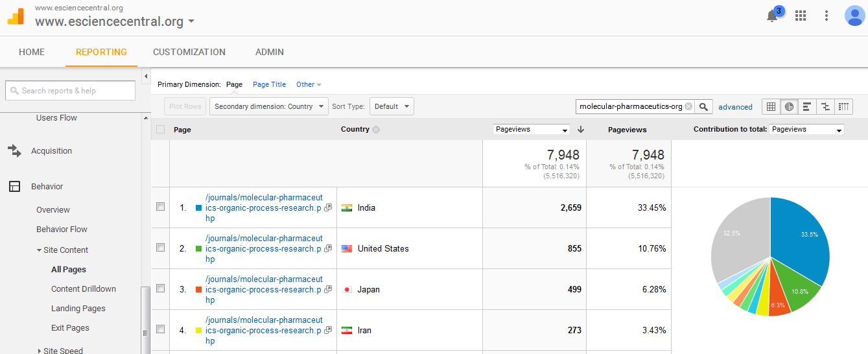Select the pivot view icon
Image resolution: width=868 pixels, height=354 pixels.
click(x=843, y=106)
